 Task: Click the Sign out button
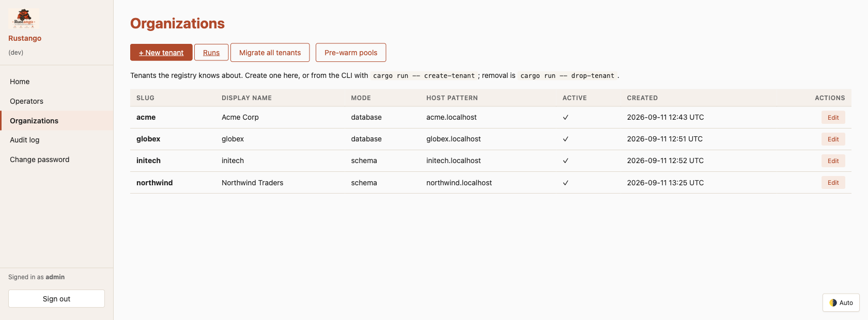[56, 299]
